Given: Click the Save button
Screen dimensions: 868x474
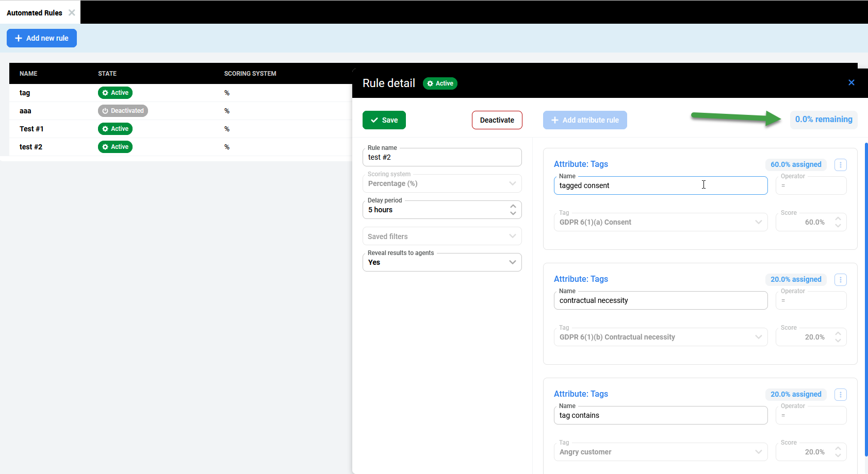Looking at the screenshot, I should (x=384, y=120).
